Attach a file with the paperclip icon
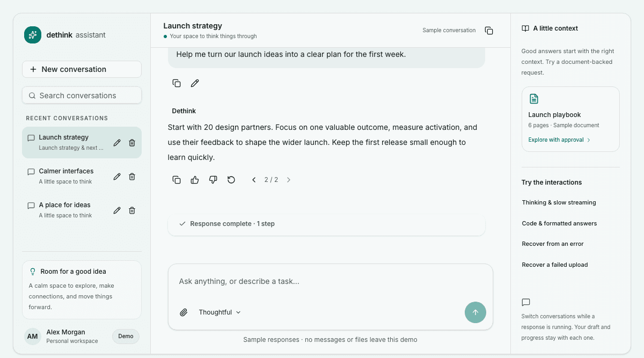 click(184, 312)
